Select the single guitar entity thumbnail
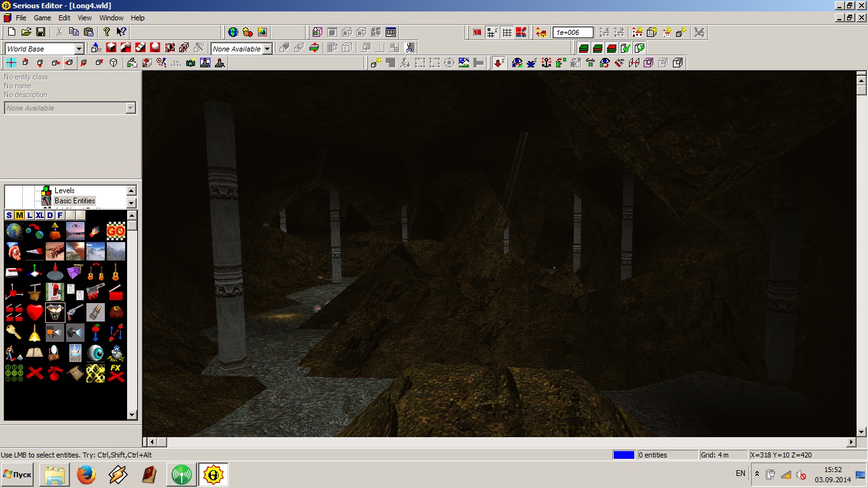This screenshot has width=868, height=488. pyautogui.click(x=116, y=271)
